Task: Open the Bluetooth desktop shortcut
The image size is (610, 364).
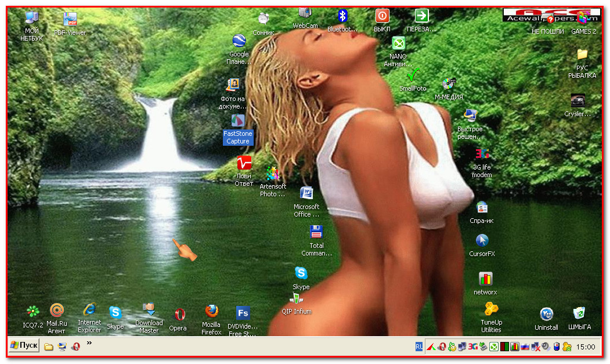Action: (342, 16)
